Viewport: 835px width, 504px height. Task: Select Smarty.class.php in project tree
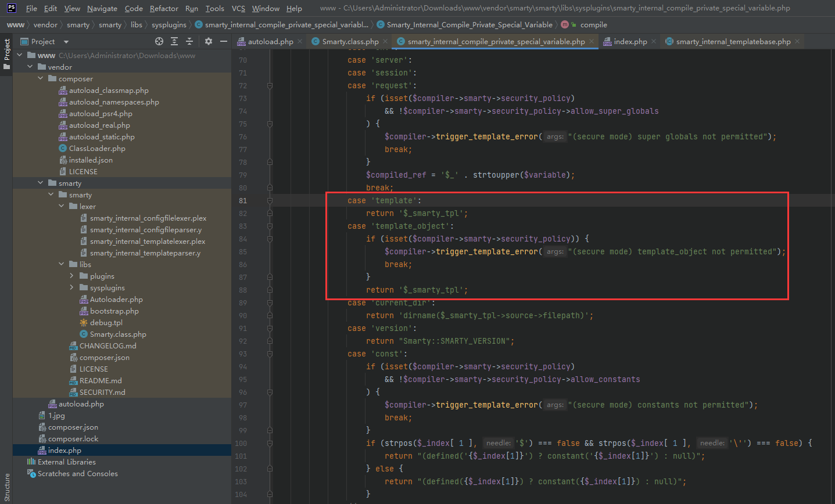click(118, 334)
